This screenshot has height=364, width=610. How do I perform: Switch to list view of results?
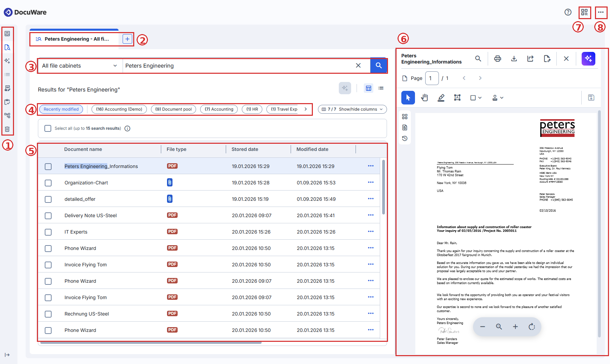pos(381,88)
